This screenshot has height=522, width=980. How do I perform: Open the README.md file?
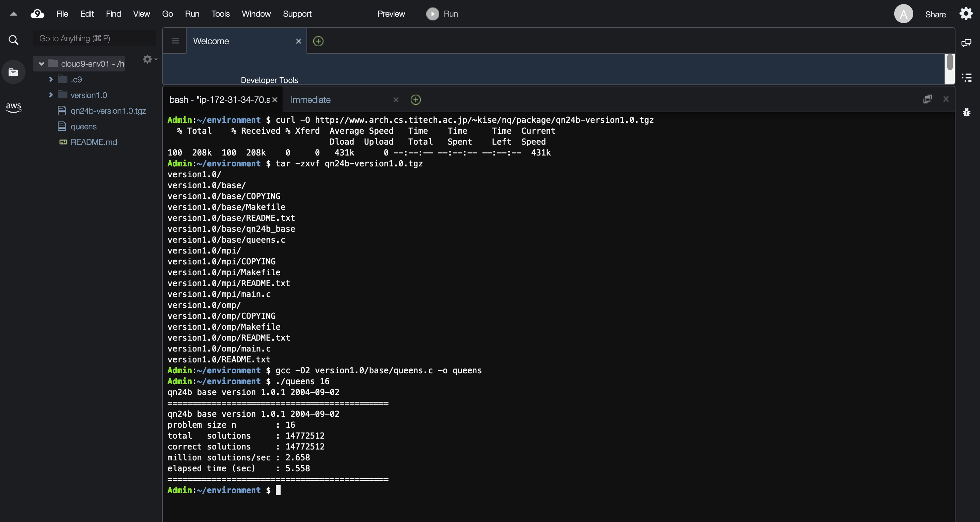pos(94,142)
